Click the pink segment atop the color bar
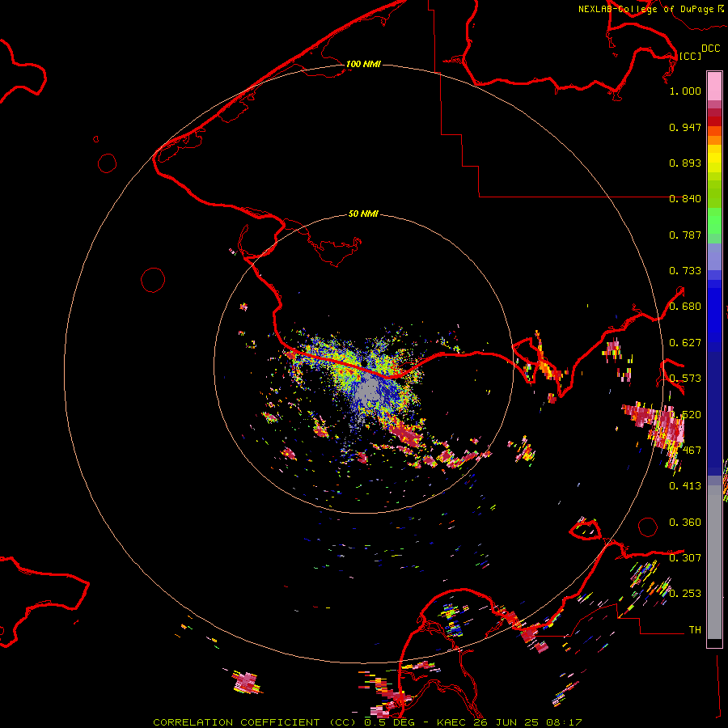This screenshot has height=728, width=728. [x=714, y=86]
